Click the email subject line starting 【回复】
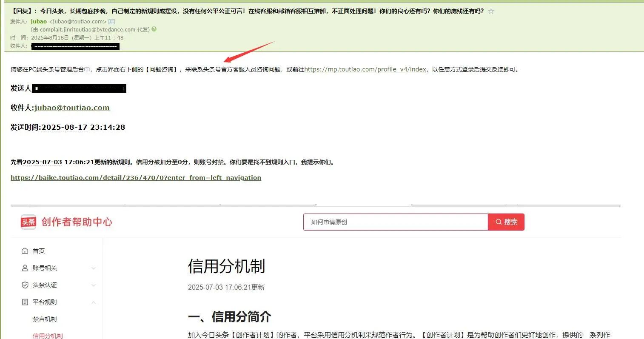 (247, 11)
